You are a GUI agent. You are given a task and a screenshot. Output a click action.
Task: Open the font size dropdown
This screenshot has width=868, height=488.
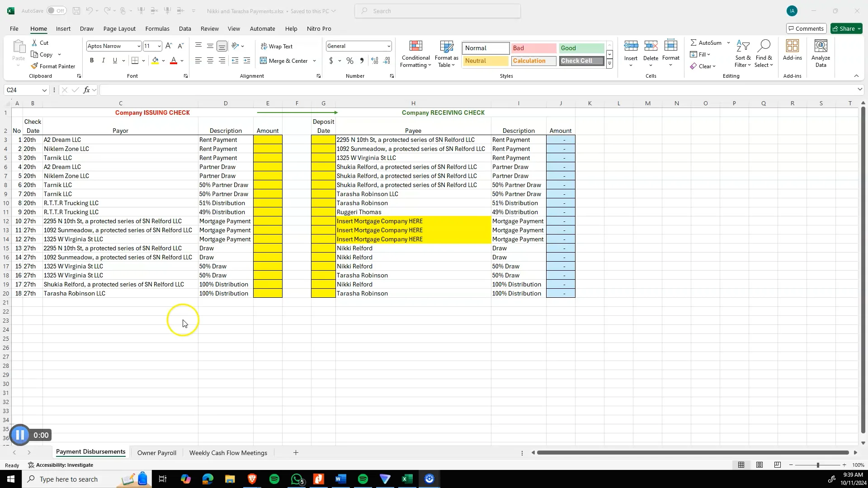click(159, 46)
